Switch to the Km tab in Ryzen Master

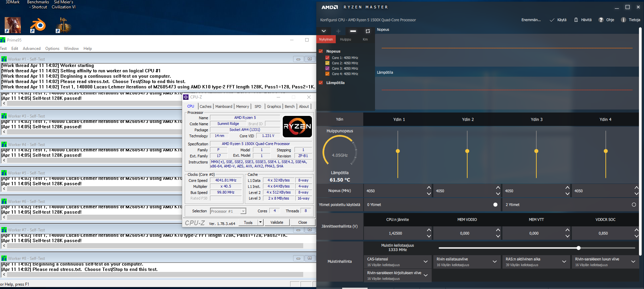tap(365, 39)
